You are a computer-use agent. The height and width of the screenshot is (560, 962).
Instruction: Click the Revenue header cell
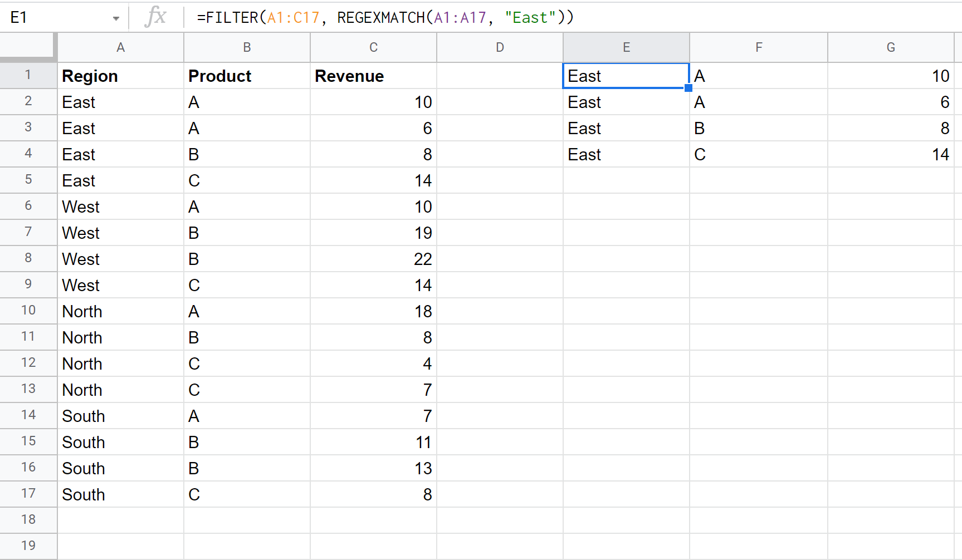(x=373, y=76)
